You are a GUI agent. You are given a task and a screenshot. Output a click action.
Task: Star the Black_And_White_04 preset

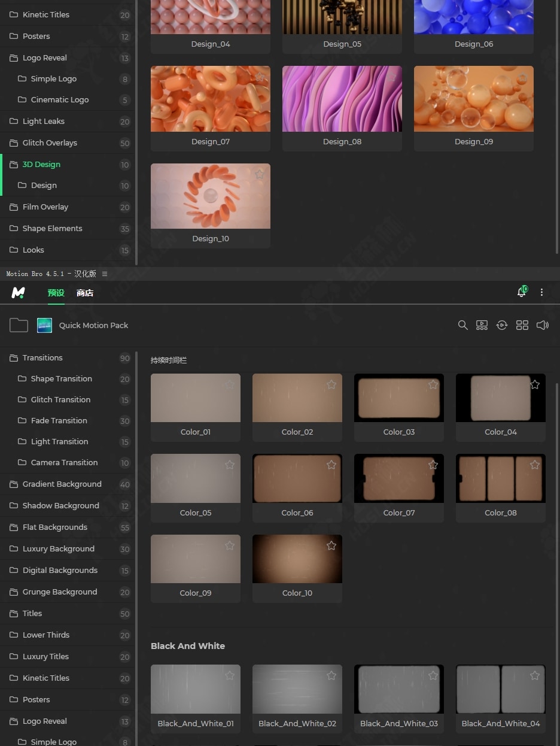[535, 675]
